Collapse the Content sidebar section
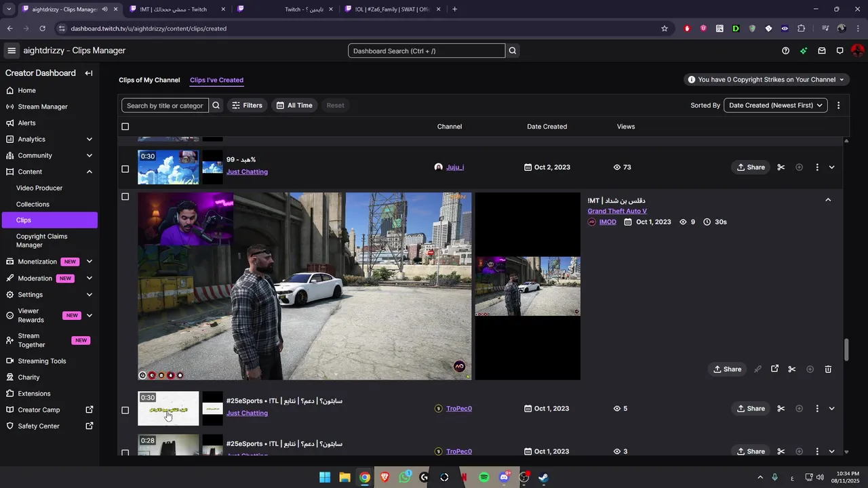The image size is (868, 488). coord(90,171)
